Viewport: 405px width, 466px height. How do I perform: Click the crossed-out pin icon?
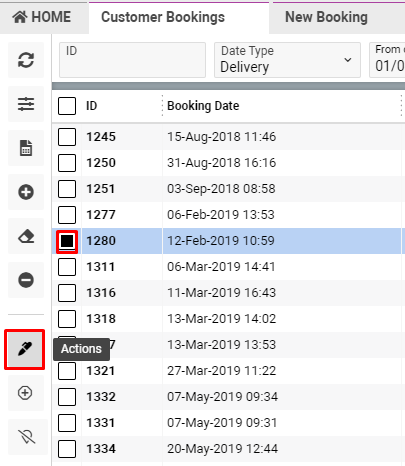tap(27, 437)
